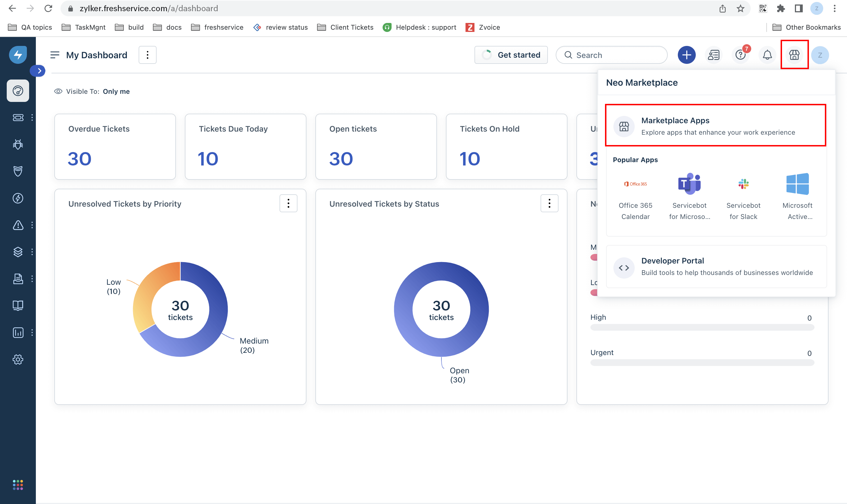Select Developer Portal menu entry
Screen dimensions: 847x504
(716, 267)
